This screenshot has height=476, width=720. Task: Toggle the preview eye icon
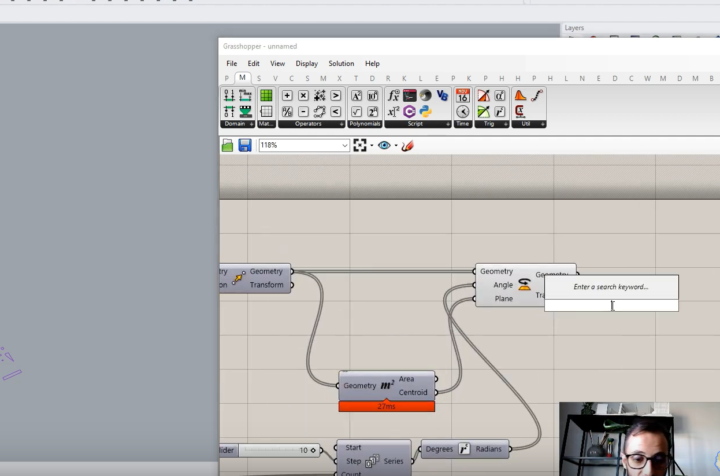384,146
